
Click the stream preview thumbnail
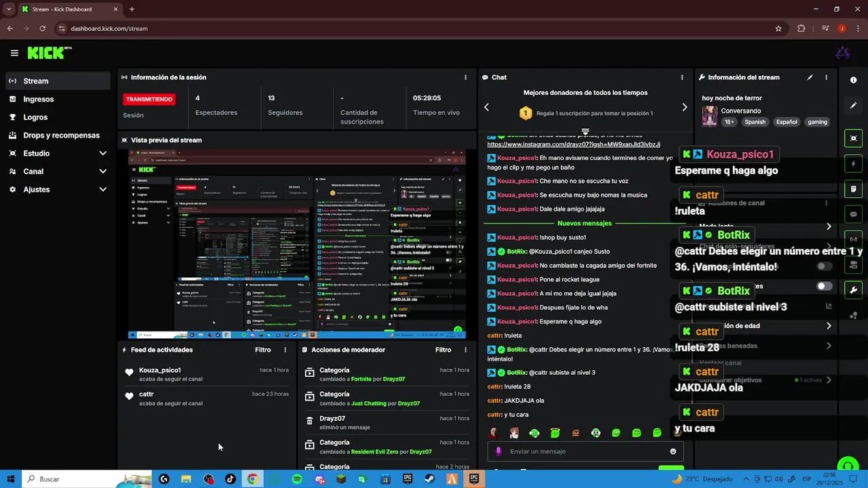297,244
